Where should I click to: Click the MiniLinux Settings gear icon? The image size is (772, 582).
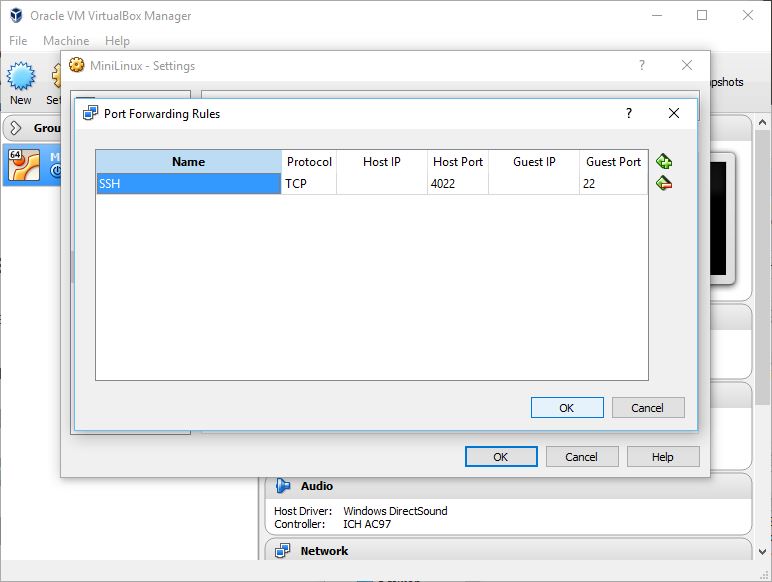point(76,65)
